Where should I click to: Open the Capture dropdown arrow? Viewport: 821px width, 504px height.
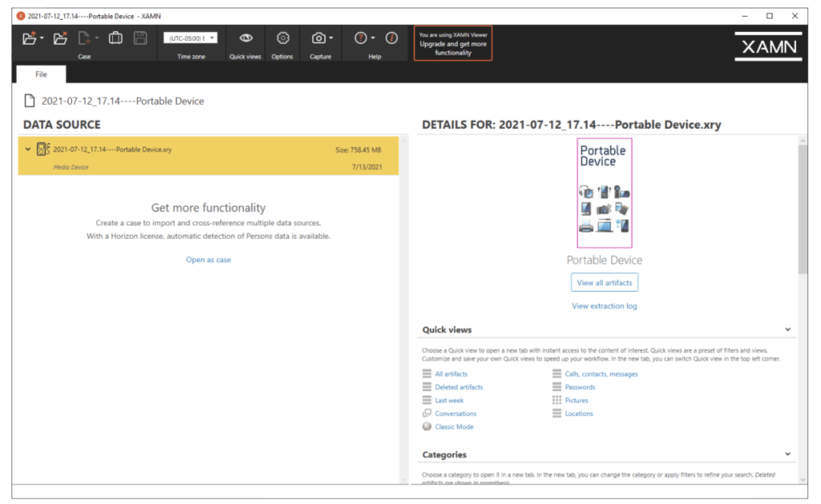click(x=331, y=38)
